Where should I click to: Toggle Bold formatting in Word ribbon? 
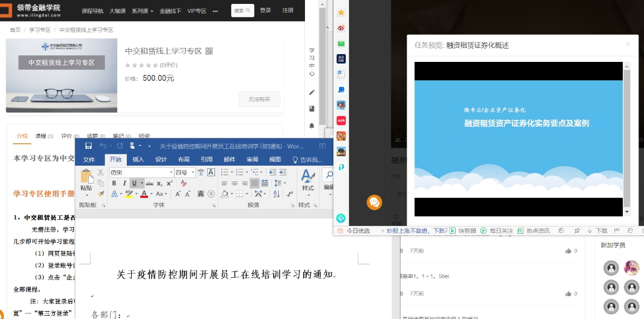[114, 183]
